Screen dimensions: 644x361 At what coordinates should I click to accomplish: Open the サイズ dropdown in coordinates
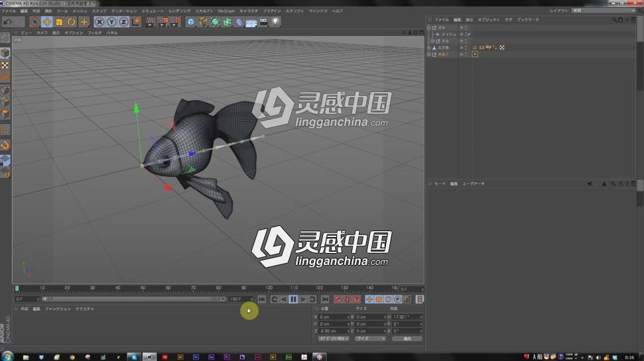[370, 339]
